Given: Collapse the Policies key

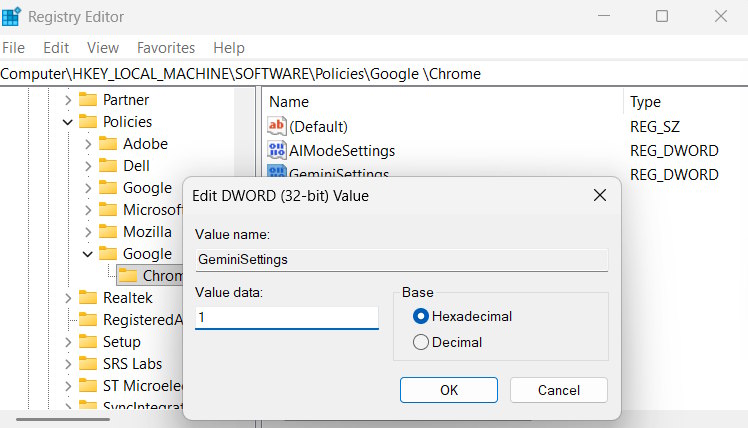Looking at the screenshot, I should point(68,122).
